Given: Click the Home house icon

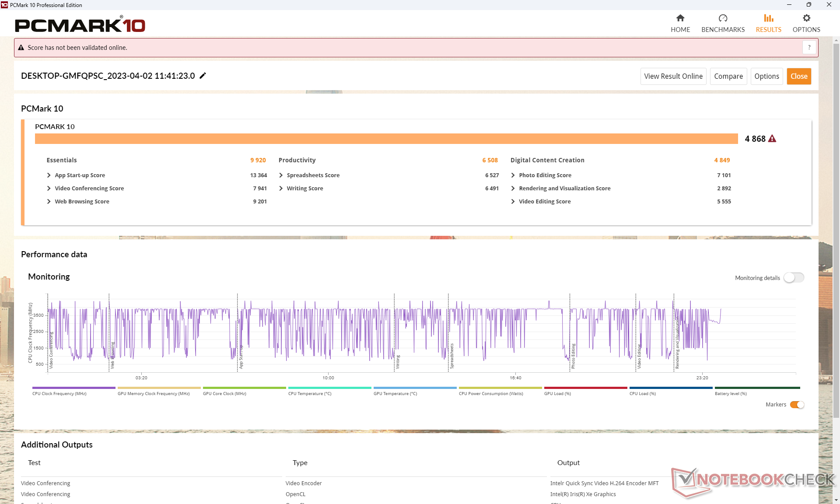Looking at the screenshot, I should [680, 18].
